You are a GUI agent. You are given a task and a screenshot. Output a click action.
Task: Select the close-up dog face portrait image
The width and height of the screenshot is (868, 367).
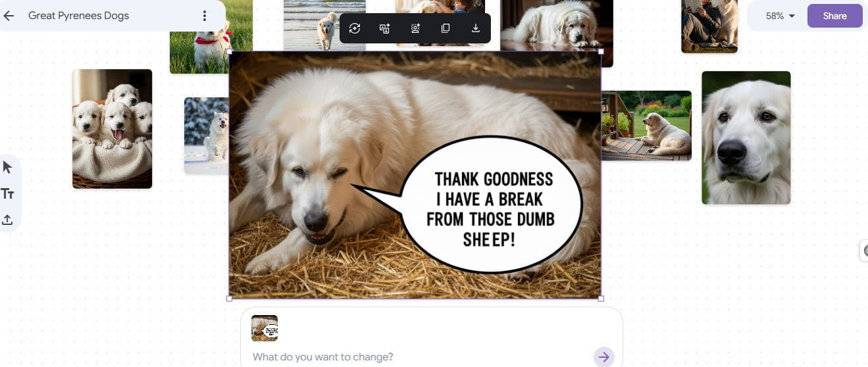(x=746, y=137)
